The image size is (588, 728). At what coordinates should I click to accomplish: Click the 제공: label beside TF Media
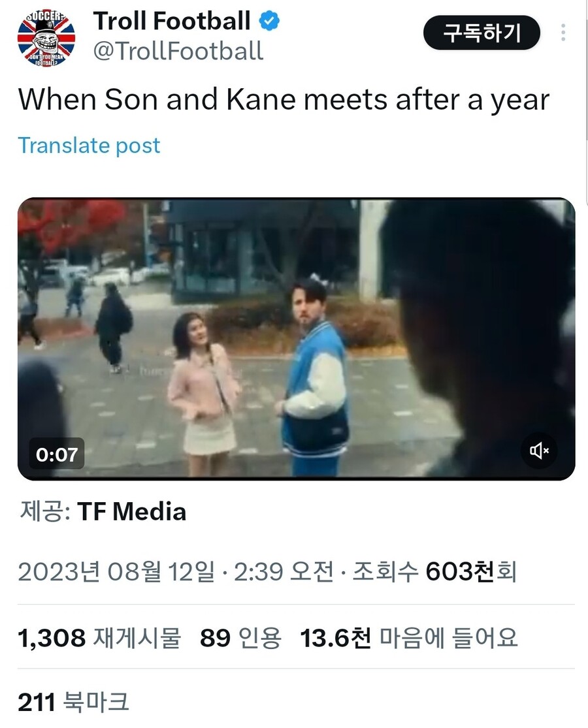(44, 511)
